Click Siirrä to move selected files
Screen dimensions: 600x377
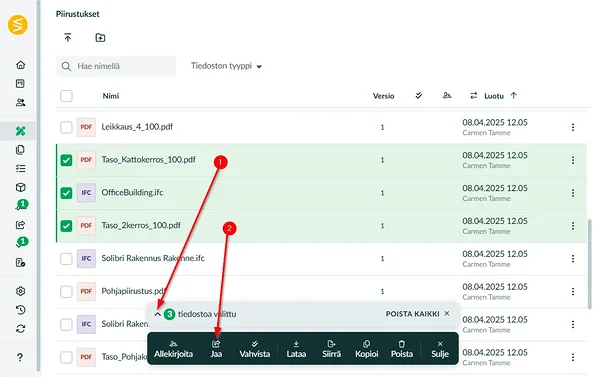[x=331, y=349]
